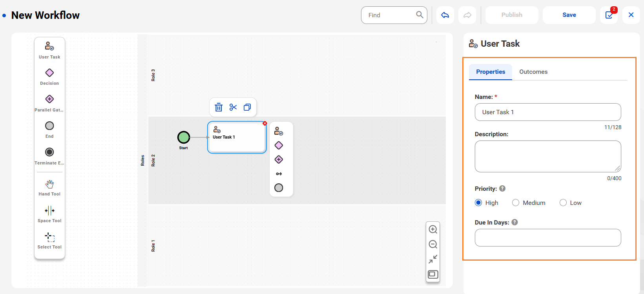Click the Publish button
This screenshot has height=294, width=644.
[x=512, y=15]
